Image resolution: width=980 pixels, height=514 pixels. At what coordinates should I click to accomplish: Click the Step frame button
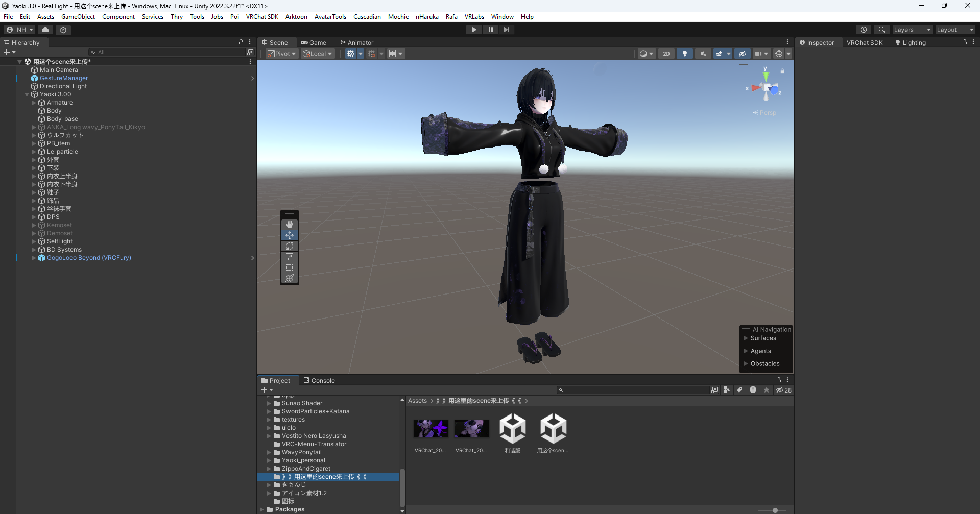pyautogui.click(x=506, y=30)
